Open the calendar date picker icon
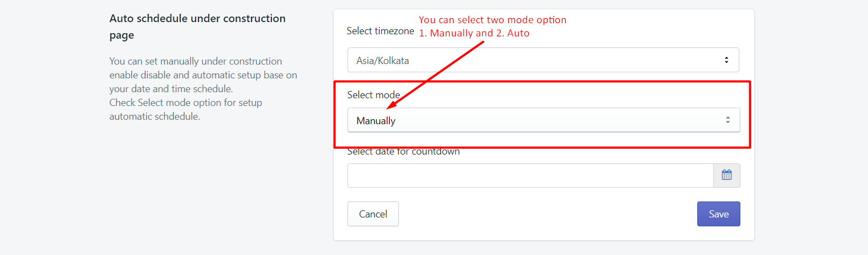Screen dimensions: 868x255 click(x=727, y=175)
